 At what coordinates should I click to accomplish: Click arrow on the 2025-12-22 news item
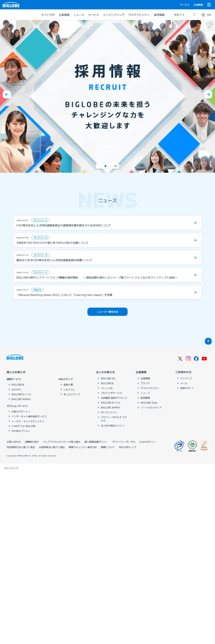tap(195, 275)
